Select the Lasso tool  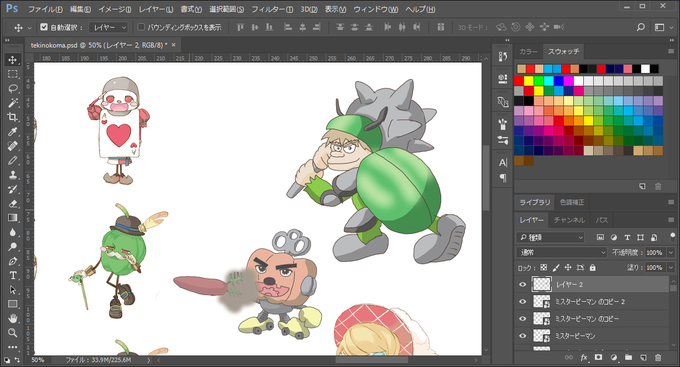coord(13,88)
